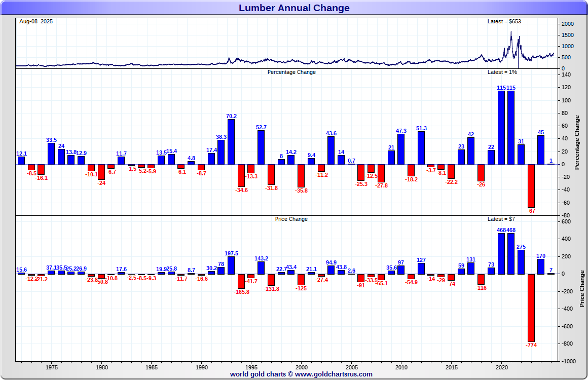This screenshot has width=588, height=380.
Task: Select the 15.6 price change label
Action: tap(21, 270)
